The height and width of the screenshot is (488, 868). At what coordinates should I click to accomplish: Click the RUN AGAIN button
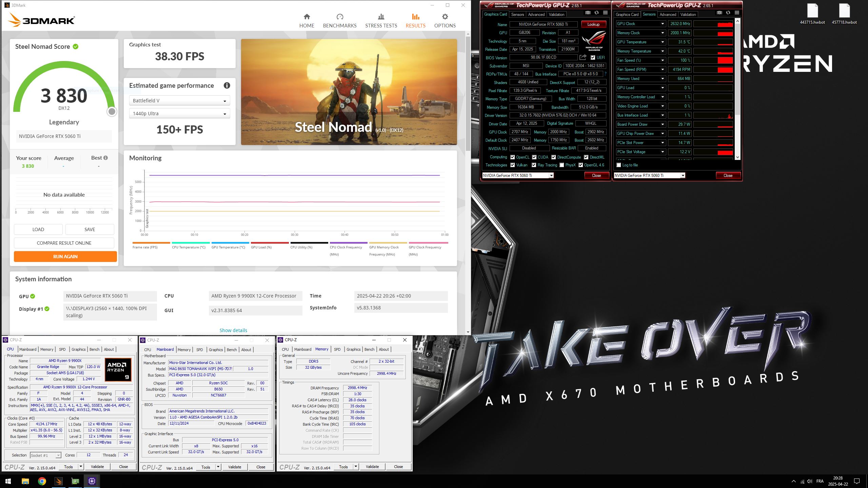pyautogui.click(x=65, y=257)
